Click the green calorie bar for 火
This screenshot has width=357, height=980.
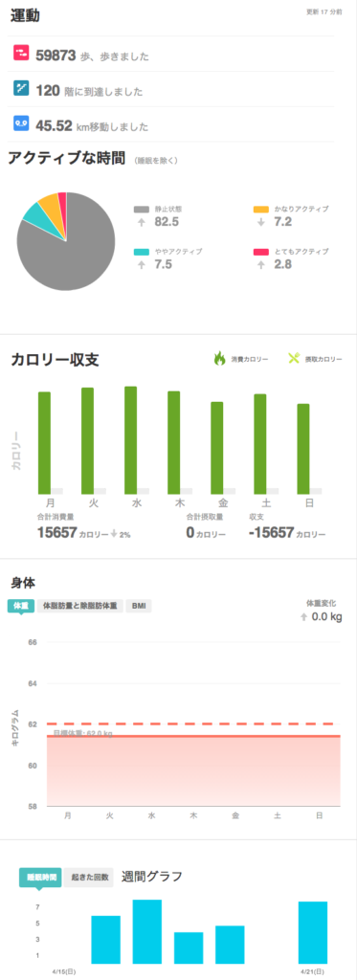(87, 441)
